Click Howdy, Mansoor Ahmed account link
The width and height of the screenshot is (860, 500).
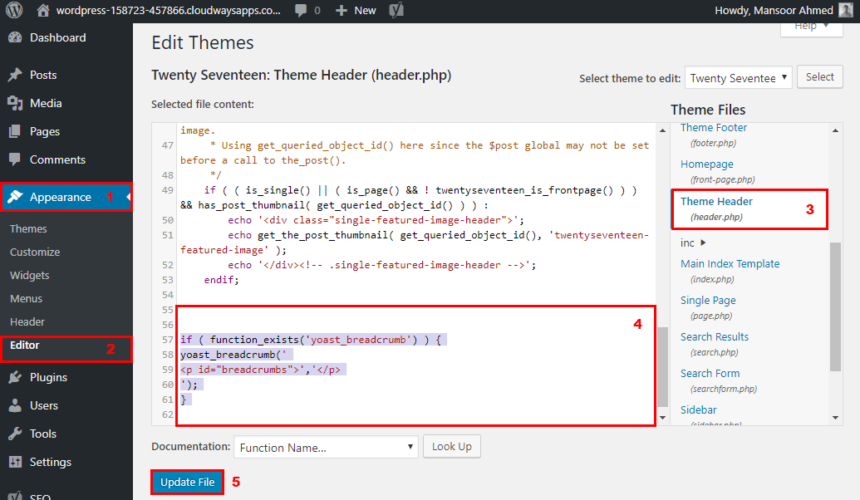pos(774,10)
